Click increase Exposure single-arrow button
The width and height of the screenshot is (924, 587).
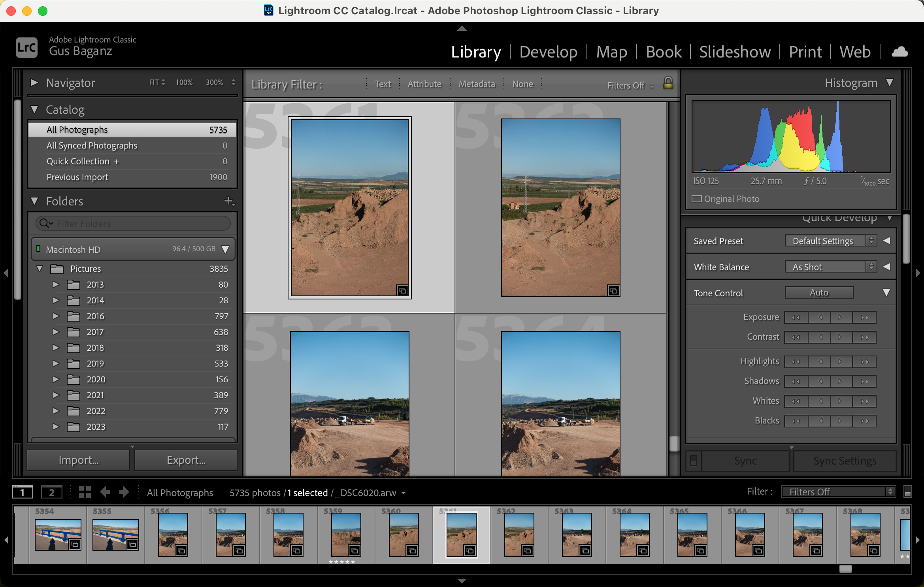[839, 317]
